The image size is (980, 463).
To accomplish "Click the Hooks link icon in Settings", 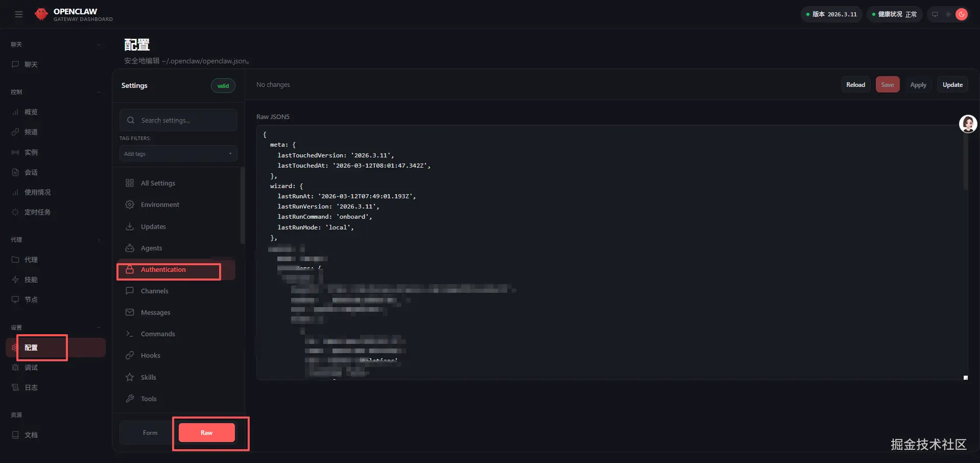I will point(130,355).
